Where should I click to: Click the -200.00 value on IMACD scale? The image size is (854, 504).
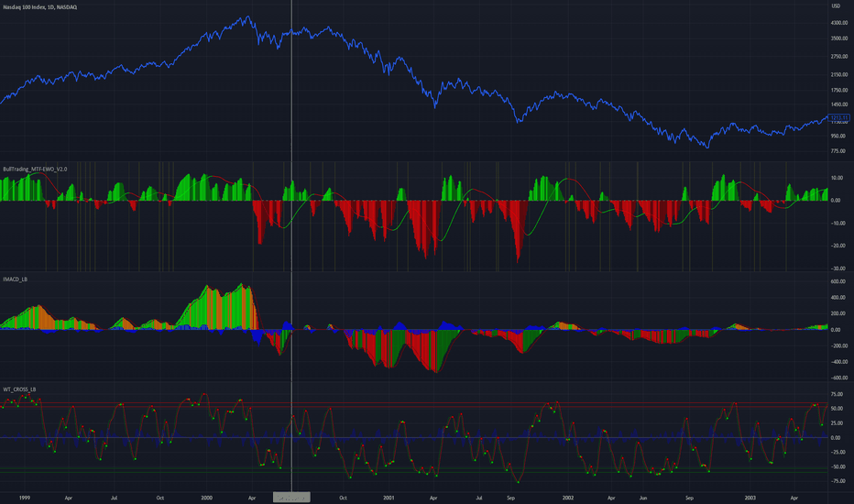(x=838, y=346)
